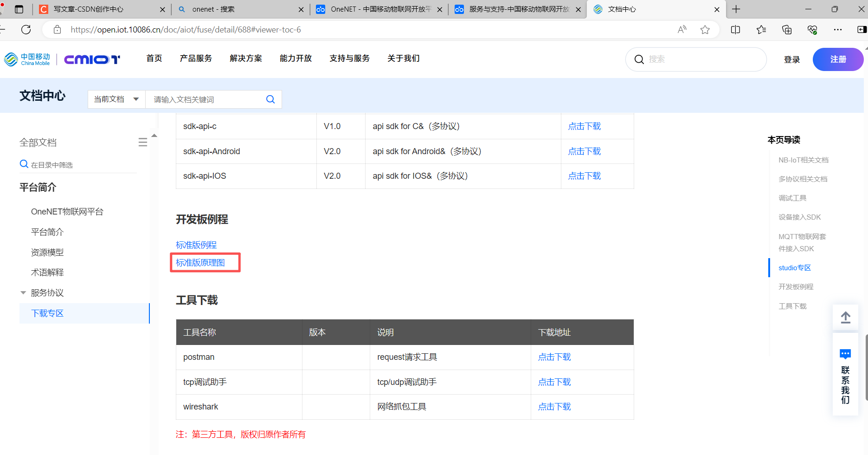
Task: Open the tab actions menu icon
Action: pos(19,9)
